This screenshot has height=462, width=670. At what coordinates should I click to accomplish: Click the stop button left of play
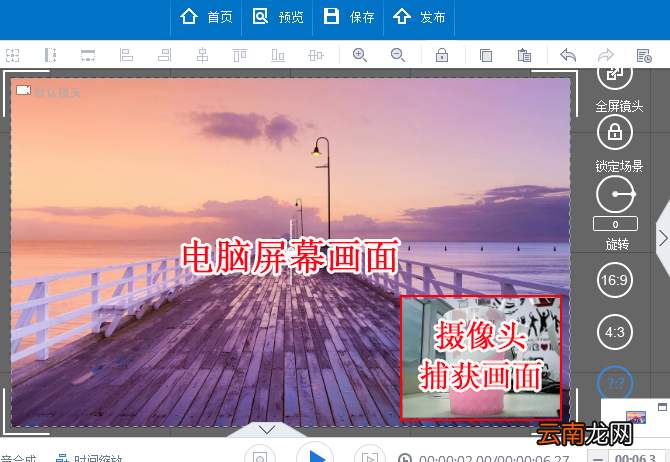pos(260,456)
